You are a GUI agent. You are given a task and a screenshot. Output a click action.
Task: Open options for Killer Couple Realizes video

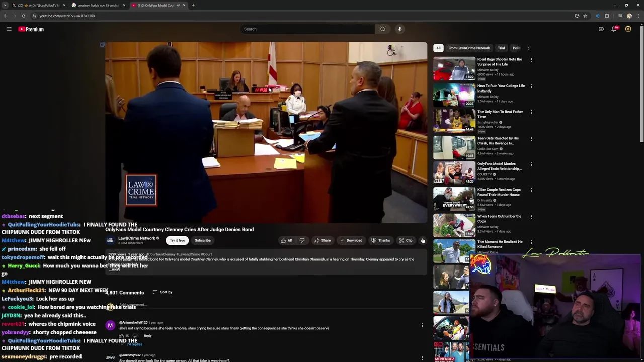(531, 190)
